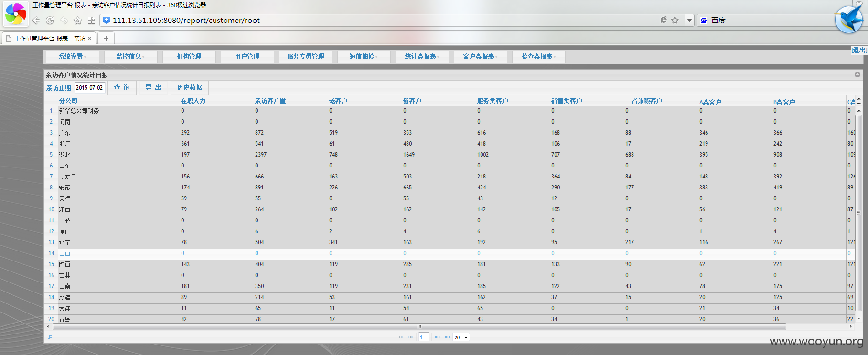The height and width of the screenshot is (355, 868).
Task: Click the 导出 button
Action: [153, 88]
